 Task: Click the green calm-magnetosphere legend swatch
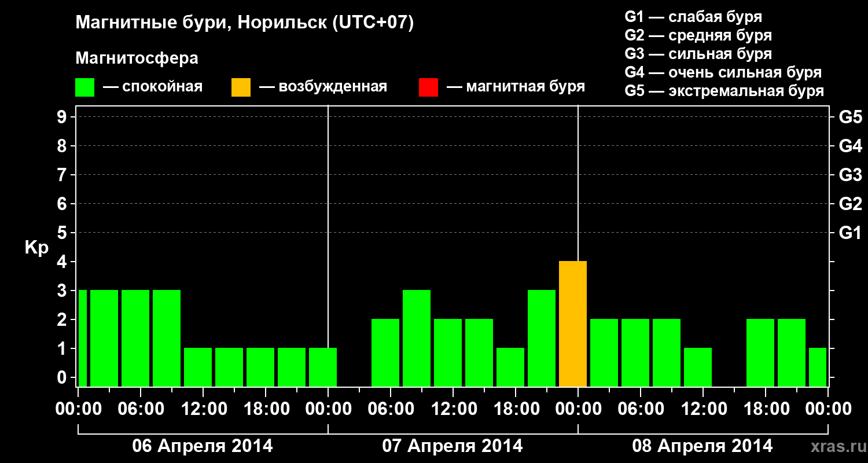[85, 87]
